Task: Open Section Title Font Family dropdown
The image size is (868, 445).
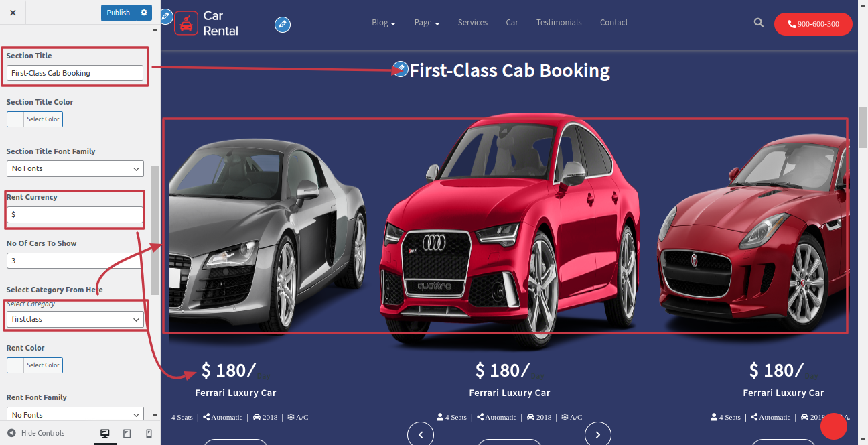Action: click(75, 168)
